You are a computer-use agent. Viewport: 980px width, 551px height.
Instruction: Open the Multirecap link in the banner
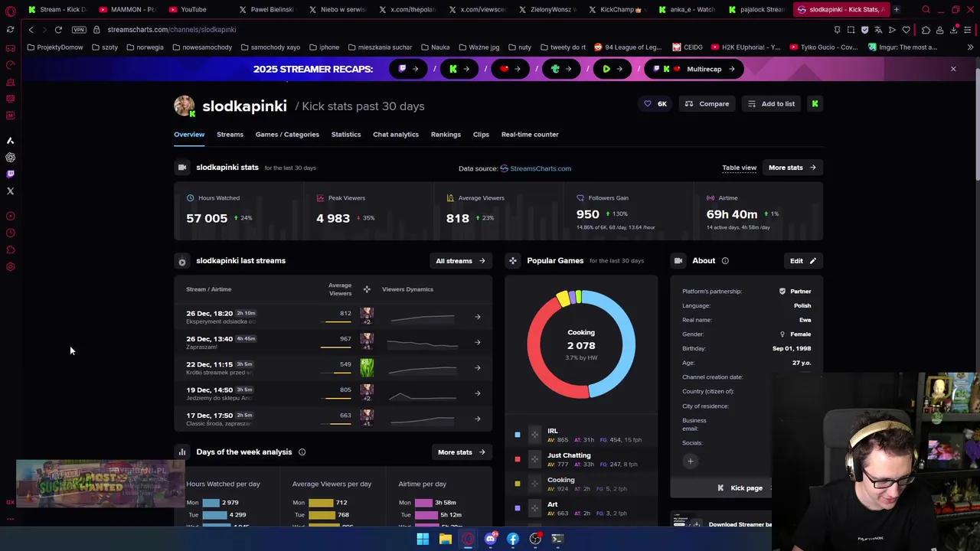[694, 69]
